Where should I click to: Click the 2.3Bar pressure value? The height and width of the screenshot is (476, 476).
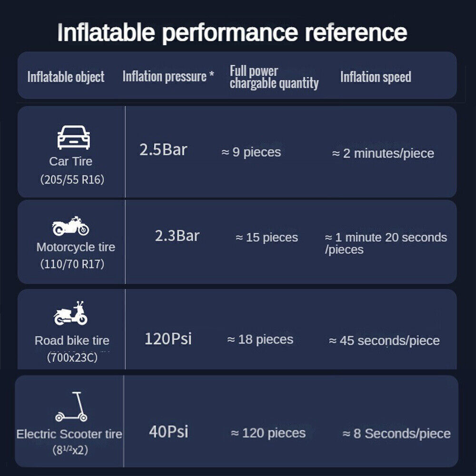click(x=177, y=236)
